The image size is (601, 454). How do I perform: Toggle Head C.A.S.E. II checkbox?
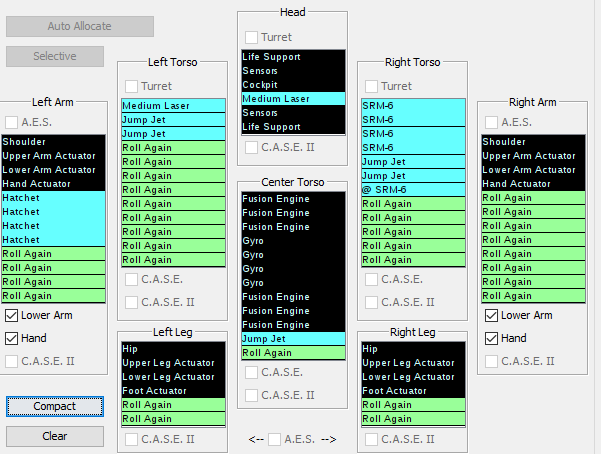(251, 148)
